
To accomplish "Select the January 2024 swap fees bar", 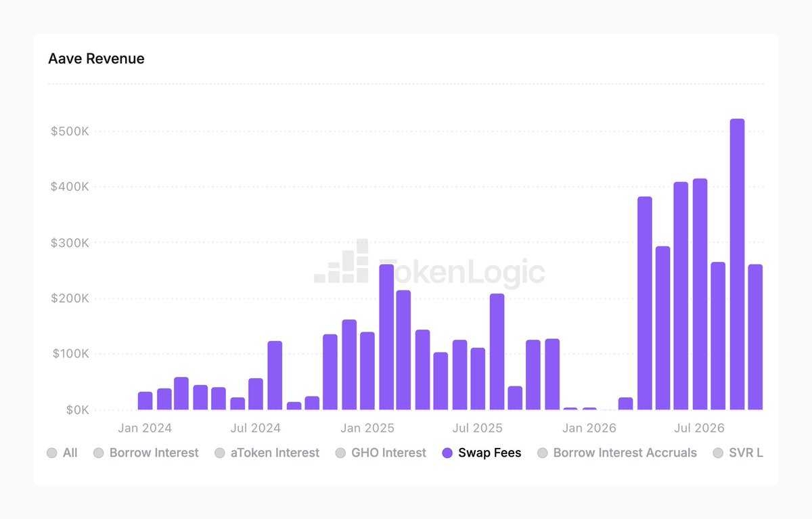I will click(145, 401).
